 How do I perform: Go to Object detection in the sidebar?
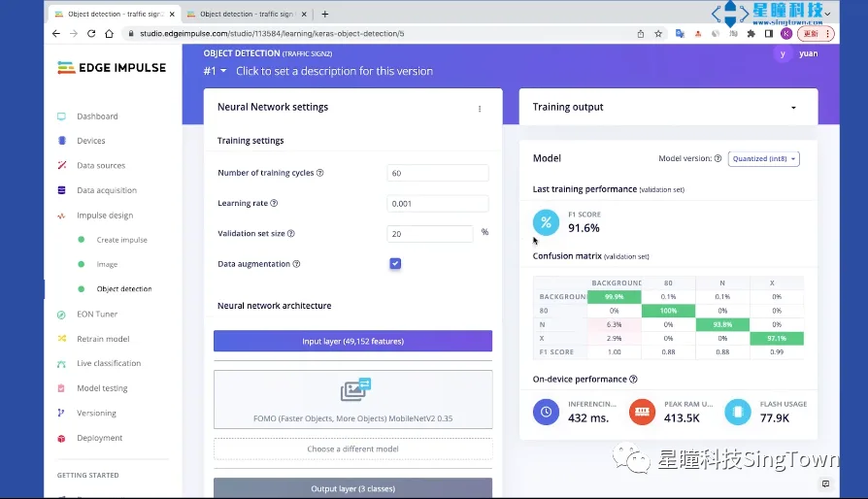coord(124,288)
